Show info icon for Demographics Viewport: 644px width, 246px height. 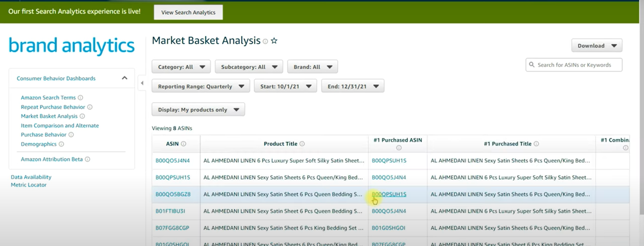(x=62, y=144)
